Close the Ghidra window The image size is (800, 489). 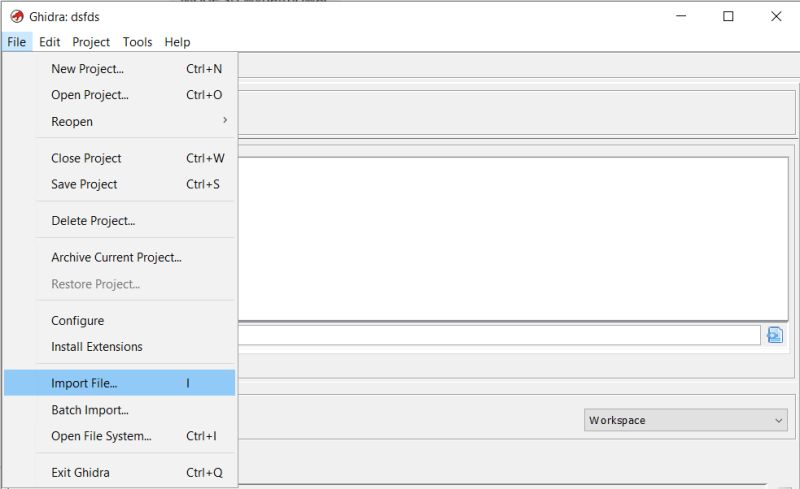pos(776,16)
